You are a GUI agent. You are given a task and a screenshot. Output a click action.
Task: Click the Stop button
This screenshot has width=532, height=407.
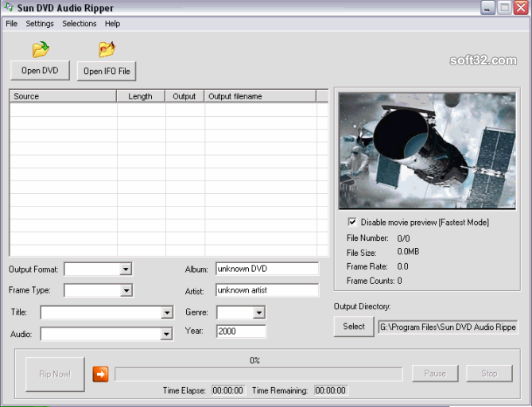tap(489, 374)
